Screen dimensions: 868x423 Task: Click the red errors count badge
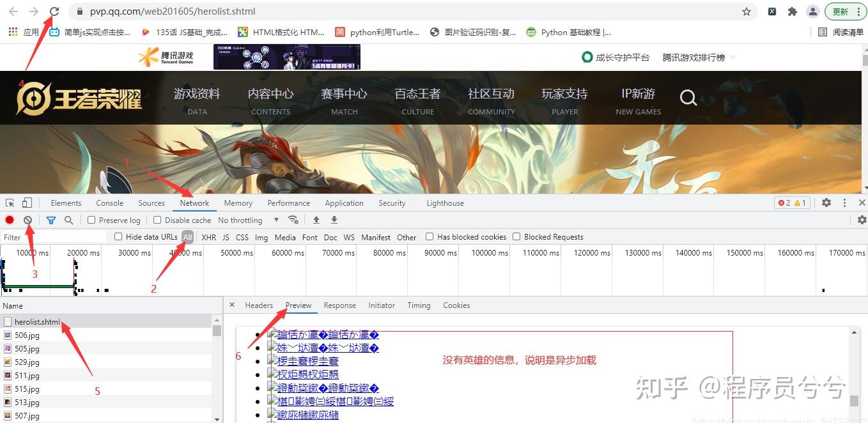point(784,203)
